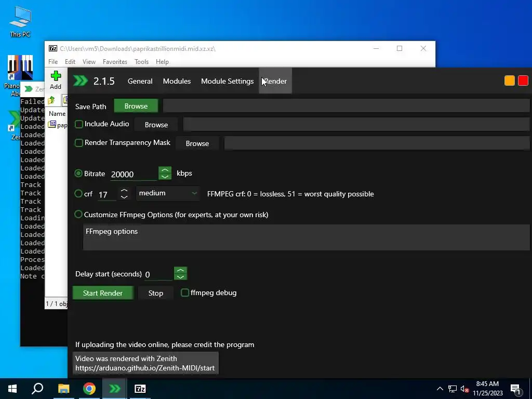Decrease crf value with down arrow
Viewport: 532px width, 399px height.
pos(124,197)
